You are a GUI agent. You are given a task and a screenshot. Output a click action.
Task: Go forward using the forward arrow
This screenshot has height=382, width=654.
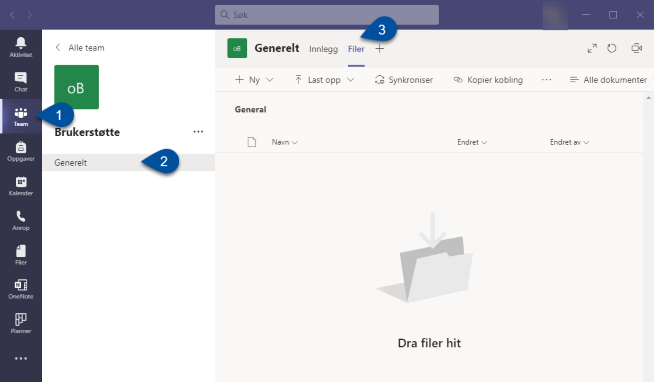click(x=30, y=15)
